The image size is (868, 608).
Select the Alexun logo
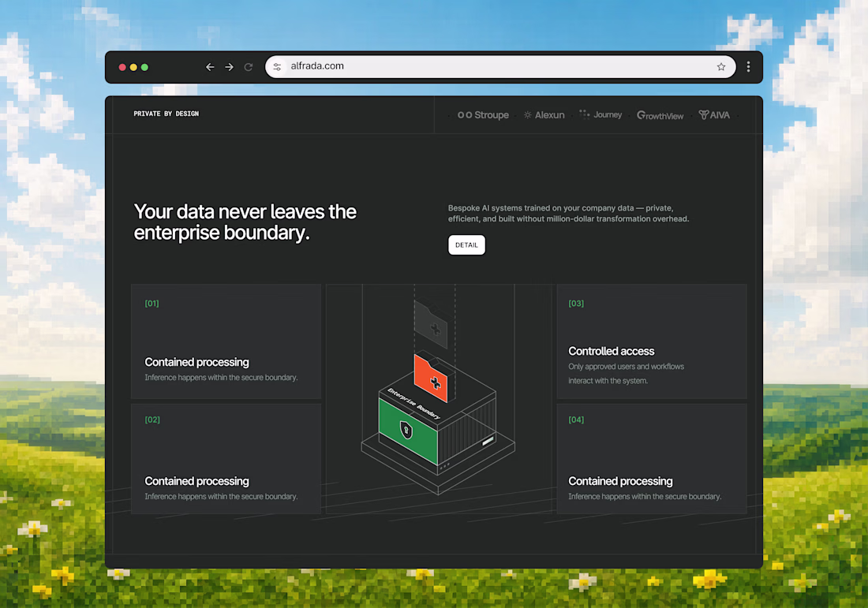click(x=544, y=115)
